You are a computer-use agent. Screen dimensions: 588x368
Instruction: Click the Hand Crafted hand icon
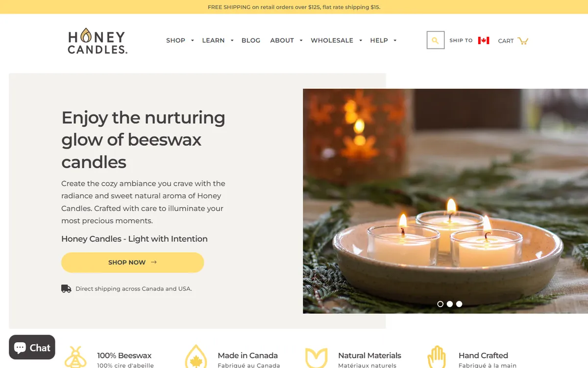pos(436,357)
